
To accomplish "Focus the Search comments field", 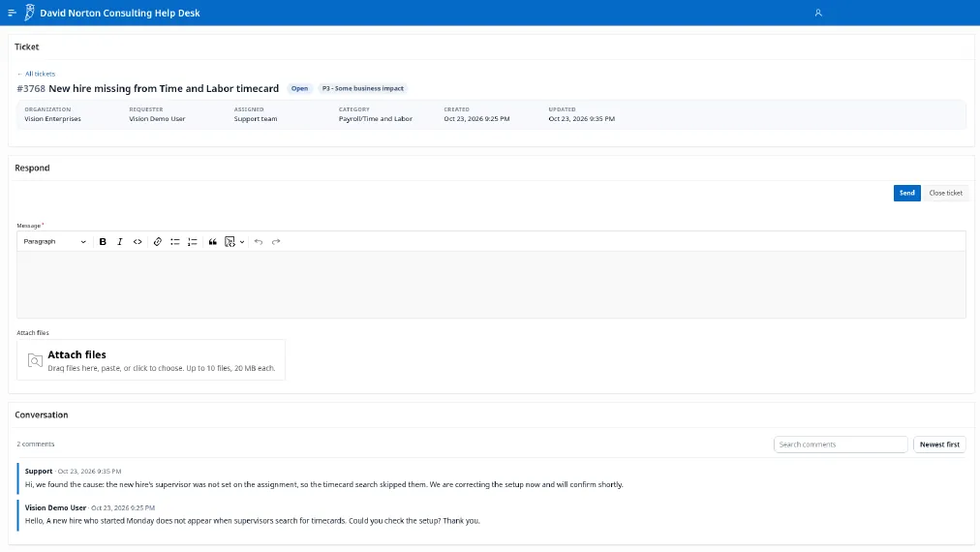I will [841, 445].
